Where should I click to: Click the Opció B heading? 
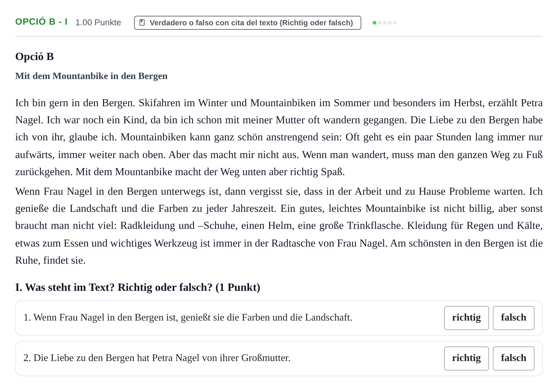pos(34,57)
